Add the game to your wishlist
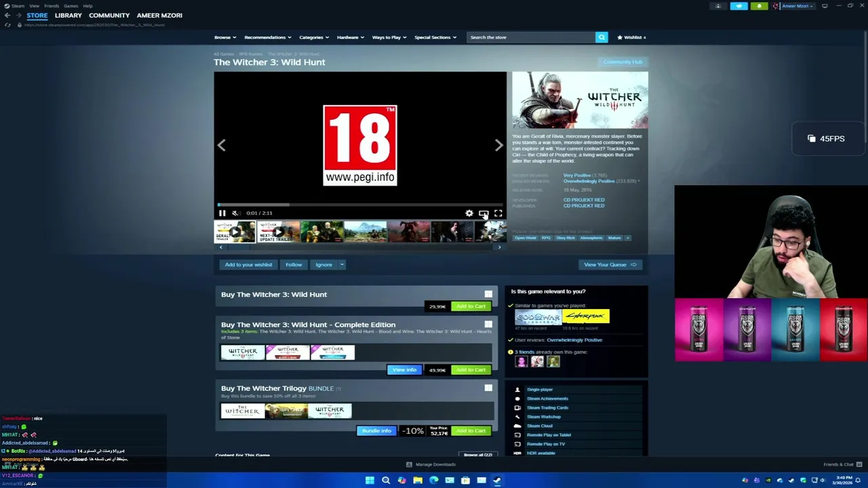Screen dimensions: 868x488 click(248, 265)
